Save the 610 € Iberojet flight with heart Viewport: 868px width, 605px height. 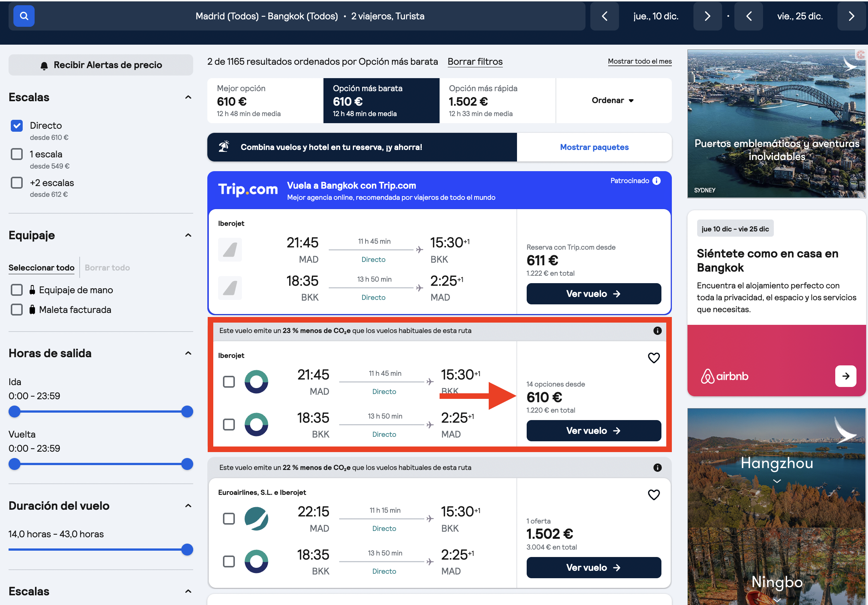coord(654,358)
